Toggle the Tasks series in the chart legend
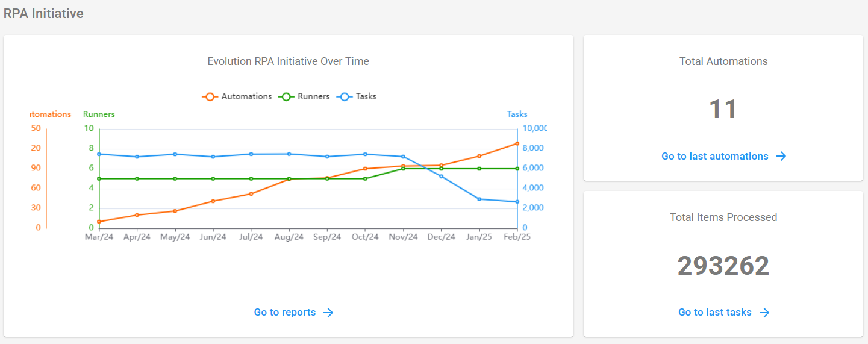868x344 pixels. click(356, 96)
